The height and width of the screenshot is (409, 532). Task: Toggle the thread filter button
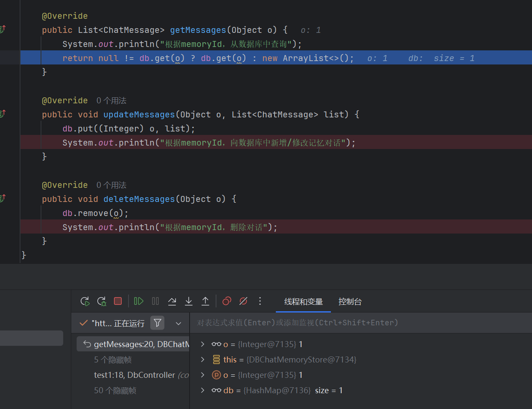[158, 323]
